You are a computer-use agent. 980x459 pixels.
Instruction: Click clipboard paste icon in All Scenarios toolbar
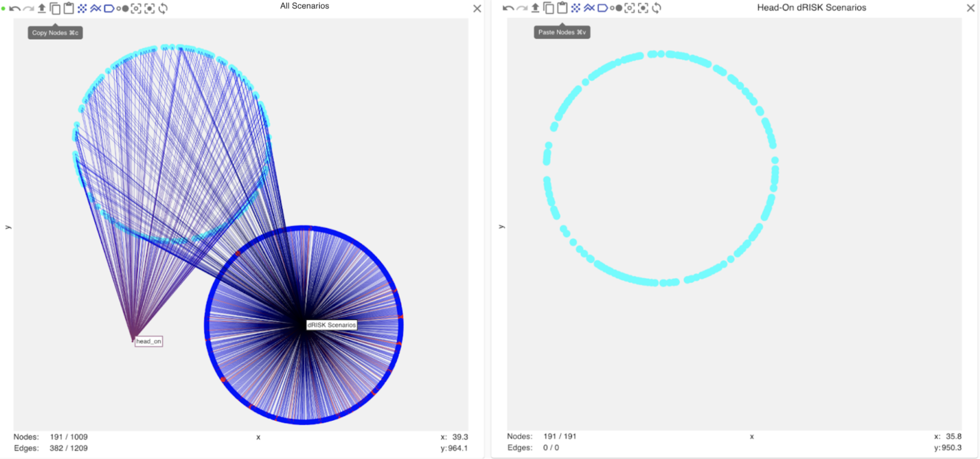[69, 8]
